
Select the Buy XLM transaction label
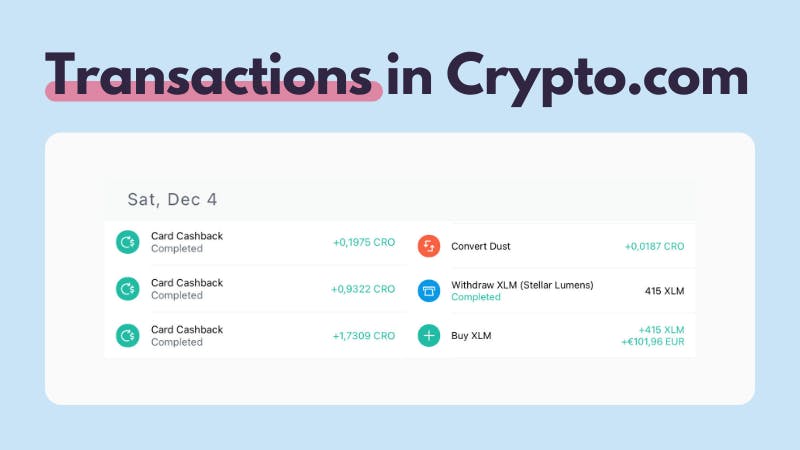(x=471, y=336)
